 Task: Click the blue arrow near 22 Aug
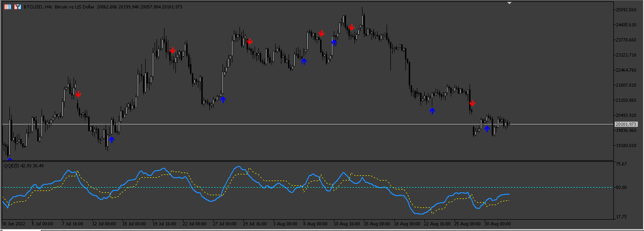pyautogui.click(x=432, y=111)
